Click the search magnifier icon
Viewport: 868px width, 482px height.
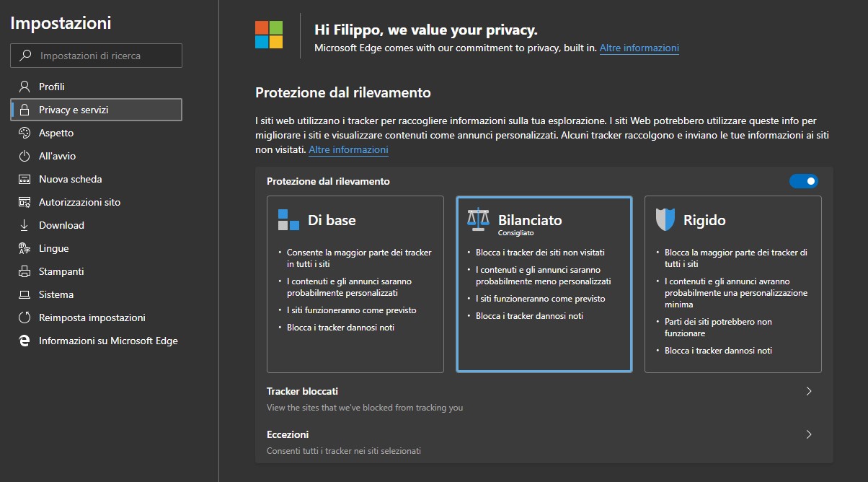click(x=26, y=56)
